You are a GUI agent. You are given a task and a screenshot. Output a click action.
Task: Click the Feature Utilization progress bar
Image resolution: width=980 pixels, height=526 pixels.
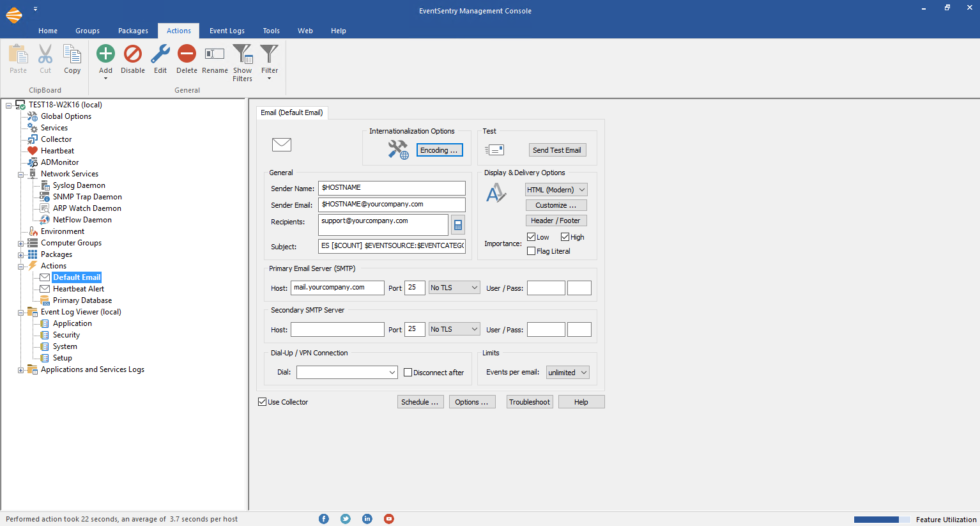(882, 520)
